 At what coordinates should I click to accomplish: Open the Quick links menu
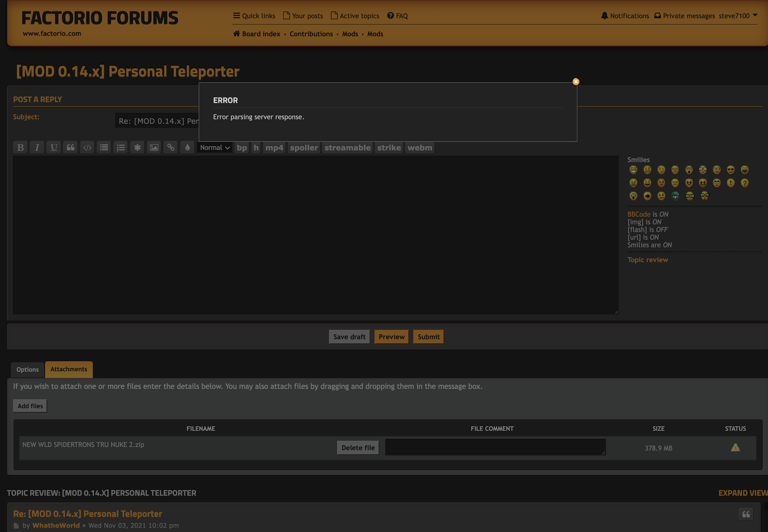[x=254, y=16]
